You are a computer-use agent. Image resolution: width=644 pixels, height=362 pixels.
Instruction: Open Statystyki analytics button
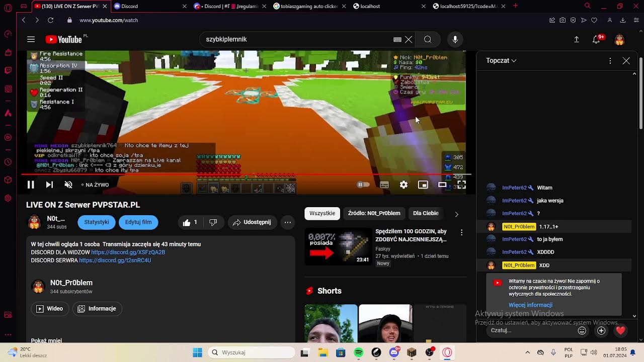97,222
